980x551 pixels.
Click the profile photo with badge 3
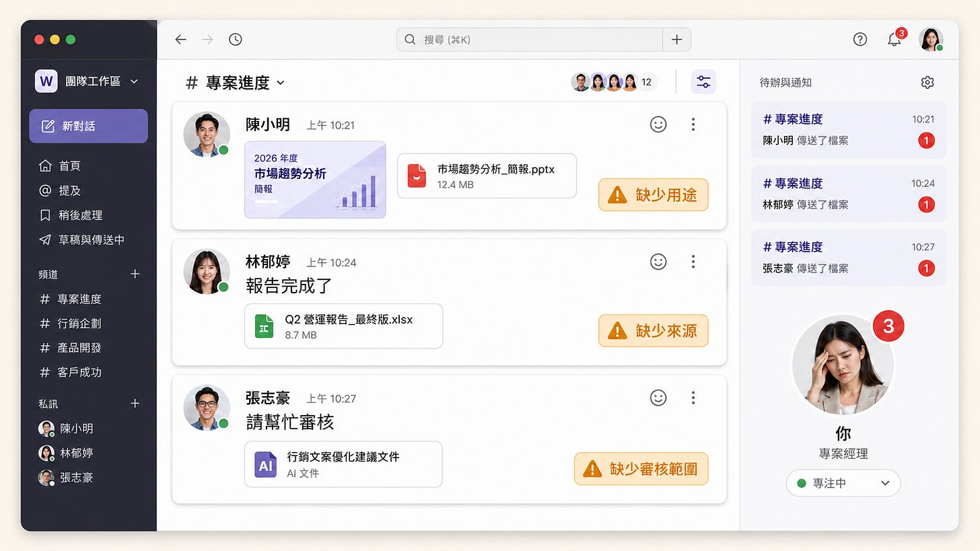(843, 365)
